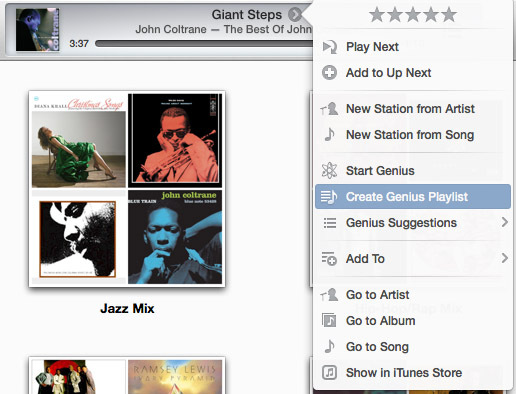Choose Play Next from the menu

[413, 47]
